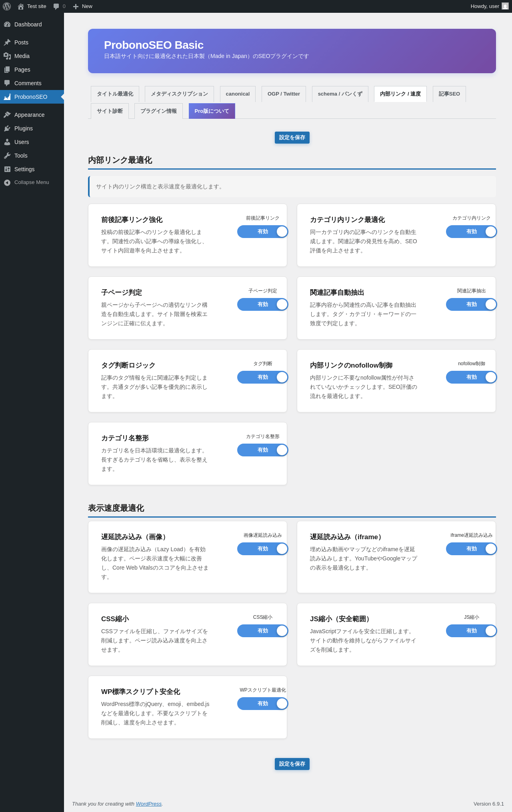Click the Collapse Menu arrow icon

7,182
